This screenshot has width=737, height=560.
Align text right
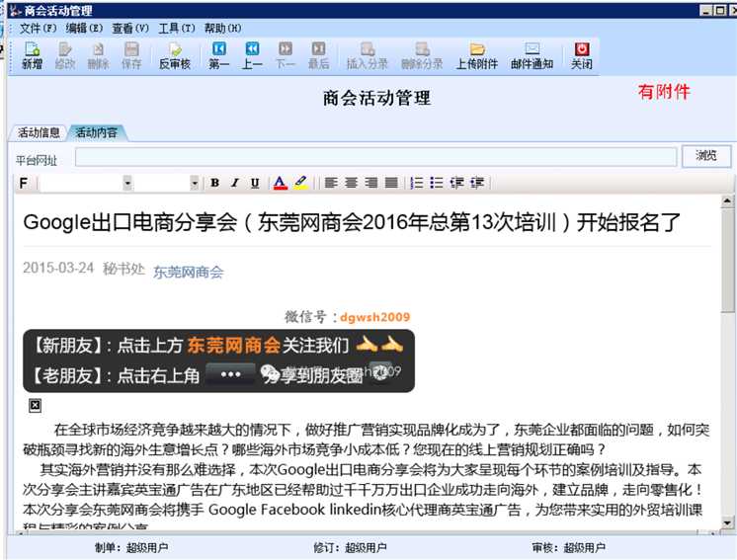pyautogui.click(x=371, y=183)
